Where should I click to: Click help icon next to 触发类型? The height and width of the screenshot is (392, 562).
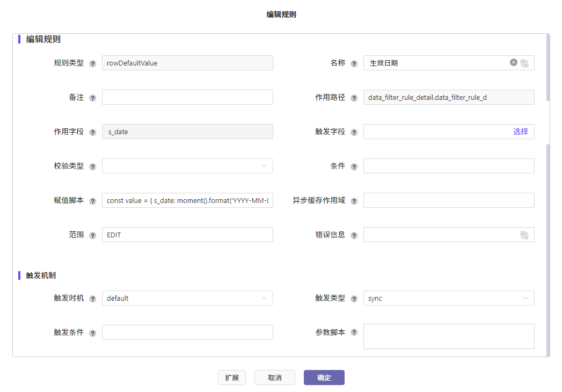[354, 299]
